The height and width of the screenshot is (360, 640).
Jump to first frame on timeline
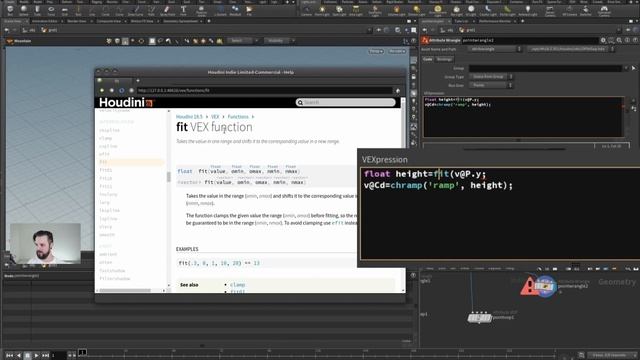coord(9,356)
